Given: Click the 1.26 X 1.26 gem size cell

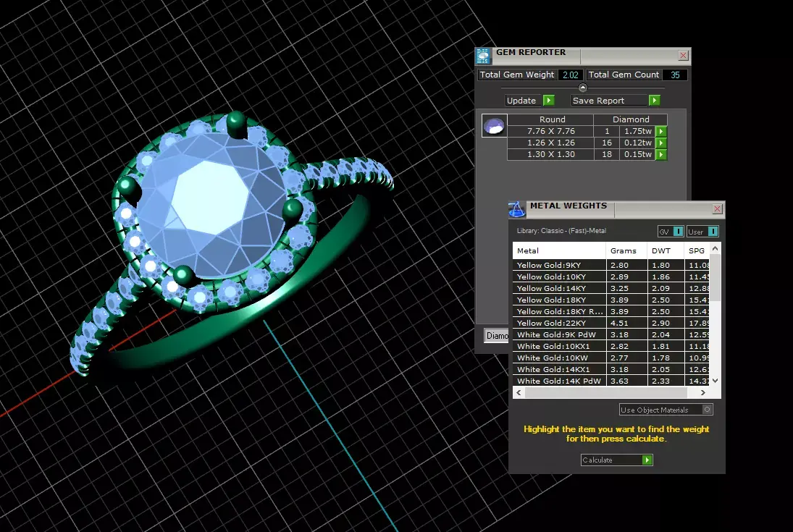Looking at the screenshot, I should pos(550,143).
